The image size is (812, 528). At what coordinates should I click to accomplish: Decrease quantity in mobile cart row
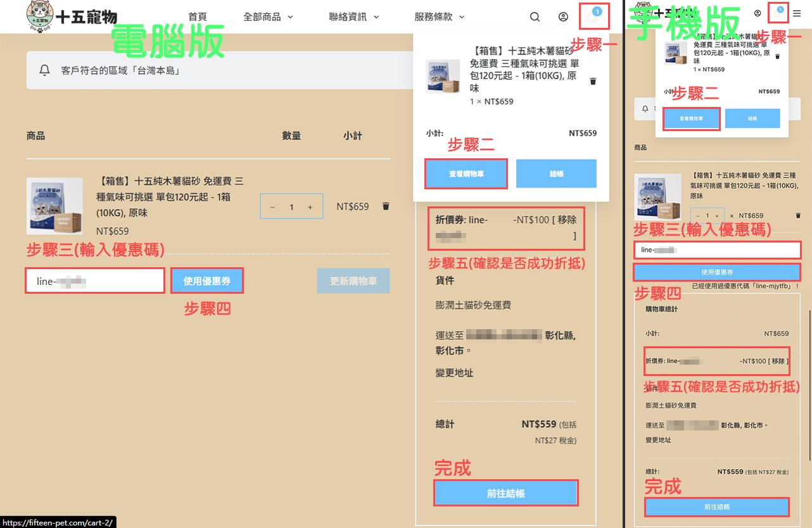coord(698,215)
